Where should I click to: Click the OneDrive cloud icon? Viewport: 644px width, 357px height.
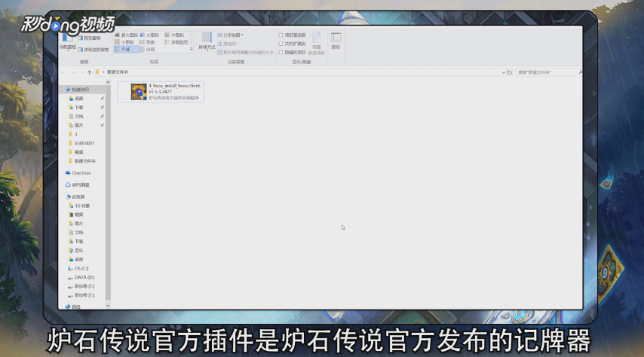tap(68, 173)
